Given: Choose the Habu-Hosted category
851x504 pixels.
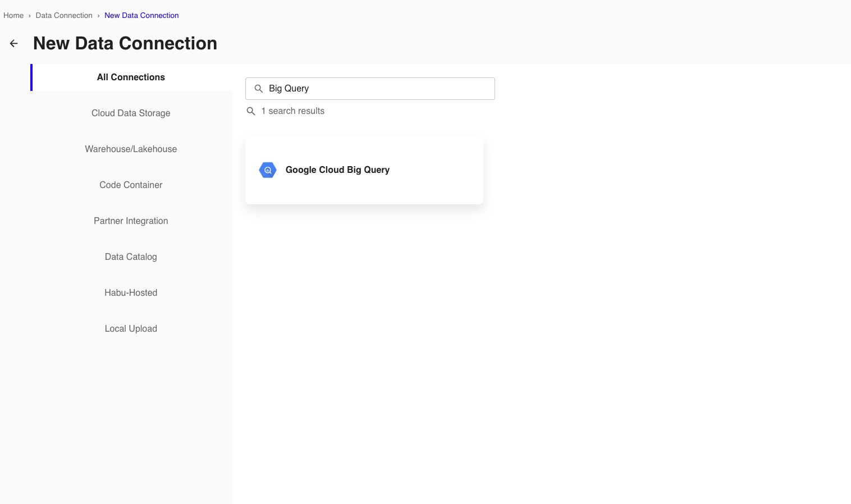Looking at the screenshot, I should (x=131, y=293).
